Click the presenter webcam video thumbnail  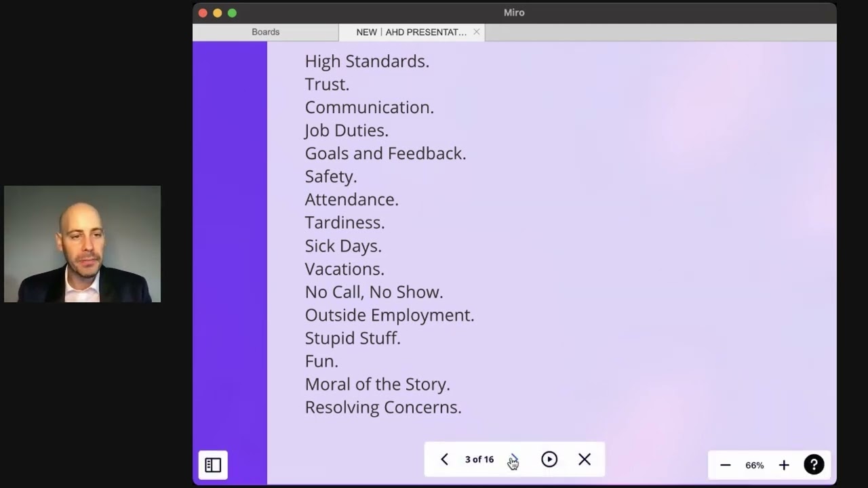point(82,244)
